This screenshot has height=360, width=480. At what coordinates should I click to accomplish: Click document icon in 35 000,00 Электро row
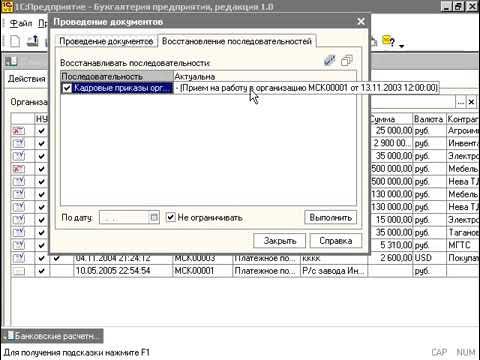19,156
